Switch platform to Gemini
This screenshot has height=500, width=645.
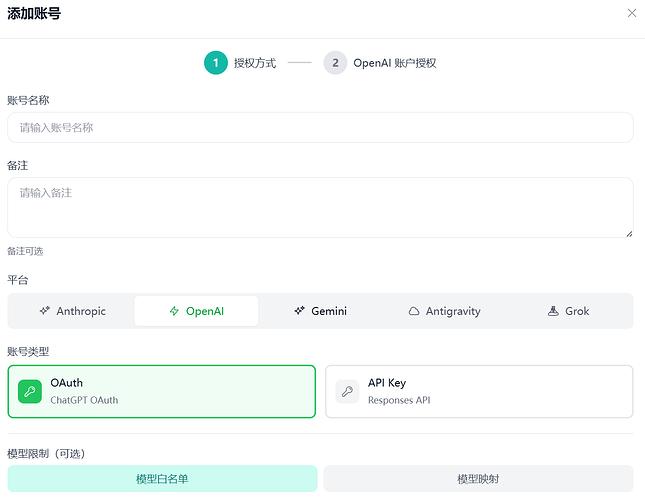click(321, 311)
